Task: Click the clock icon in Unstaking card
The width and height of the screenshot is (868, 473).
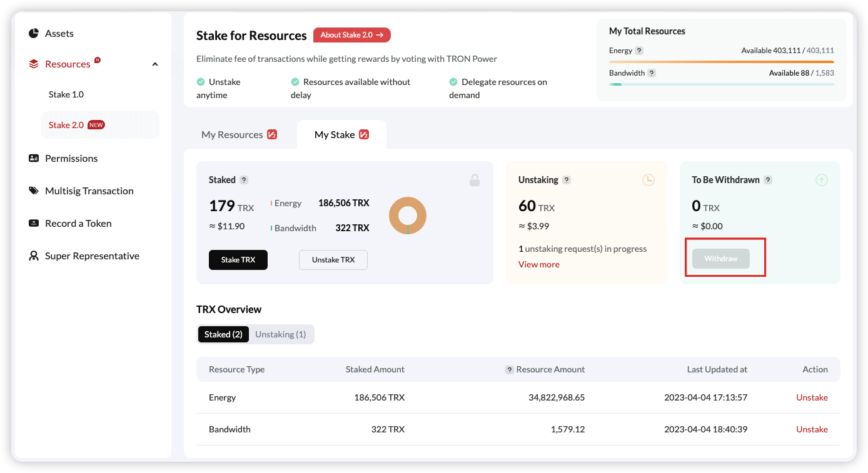Action: point(648,180)
